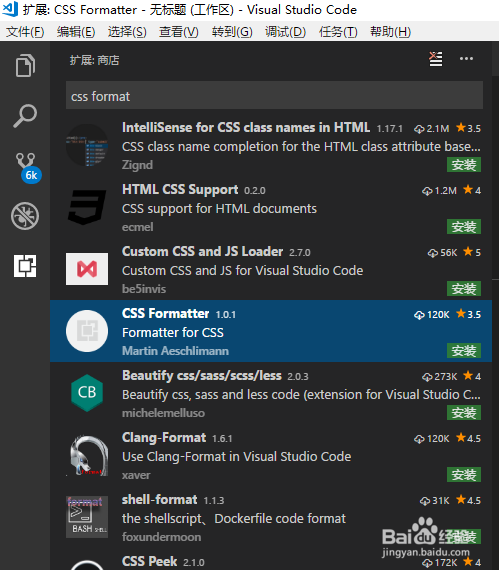Open Source Control view with 6k badge

pos(28,167)
